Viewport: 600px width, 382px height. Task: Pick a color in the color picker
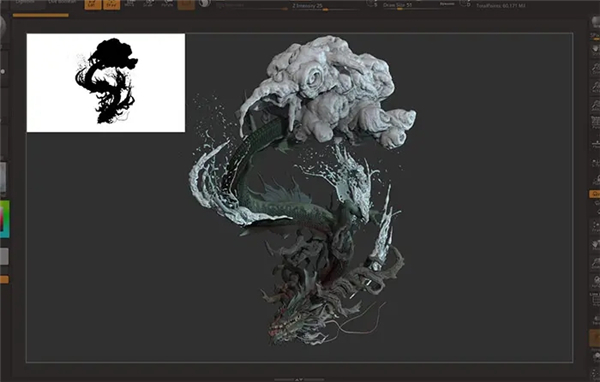[5, 219]
